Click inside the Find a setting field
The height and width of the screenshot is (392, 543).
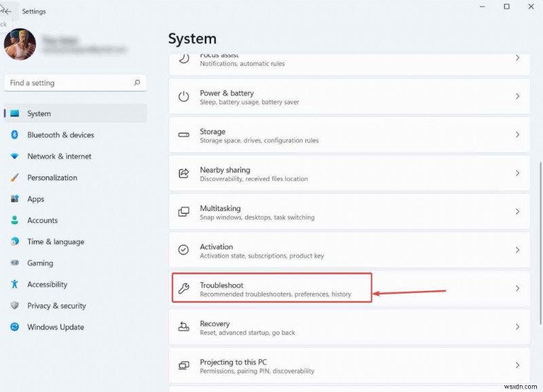[68, 82]
